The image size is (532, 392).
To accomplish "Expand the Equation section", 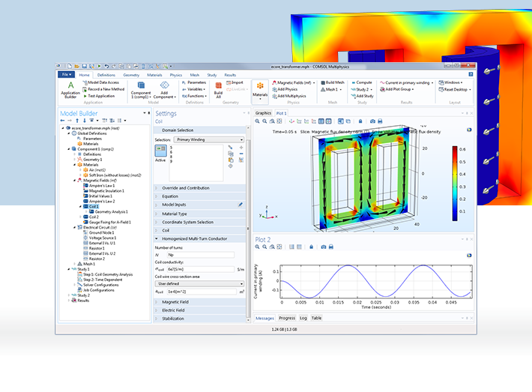I will (x=200, y=196).
